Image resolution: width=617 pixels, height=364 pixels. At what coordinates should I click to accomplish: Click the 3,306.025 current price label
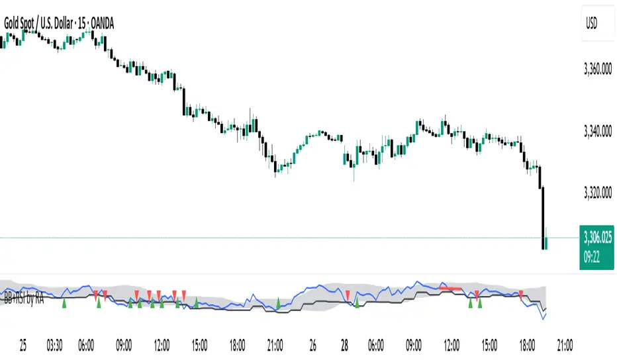click(x=597, y=238)
